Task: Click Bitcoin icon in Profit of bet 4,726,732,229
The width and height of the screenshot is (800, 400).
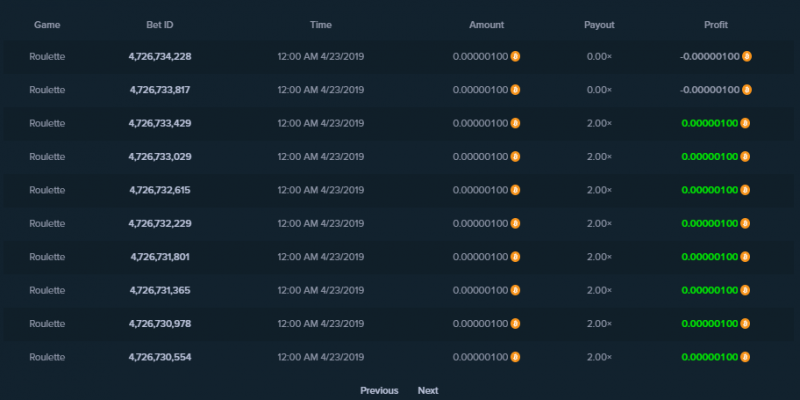Action: 745,223
